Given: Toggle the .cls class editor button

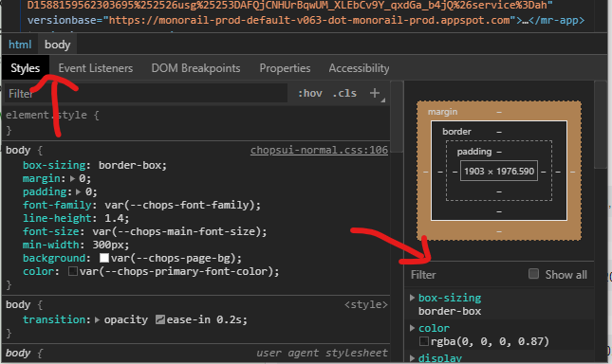Looking at the screenshot, I should click(x=344, y=93).
